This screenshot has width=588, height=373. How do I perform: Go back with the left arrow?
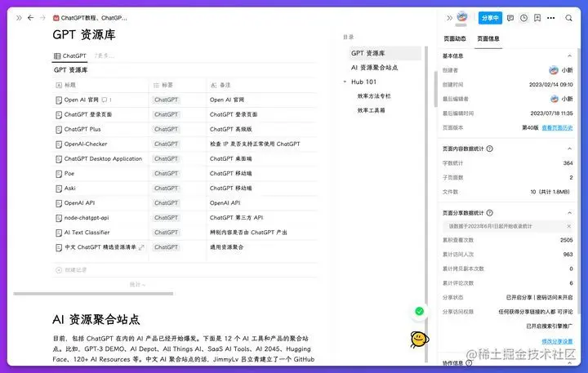pos(31,18)
